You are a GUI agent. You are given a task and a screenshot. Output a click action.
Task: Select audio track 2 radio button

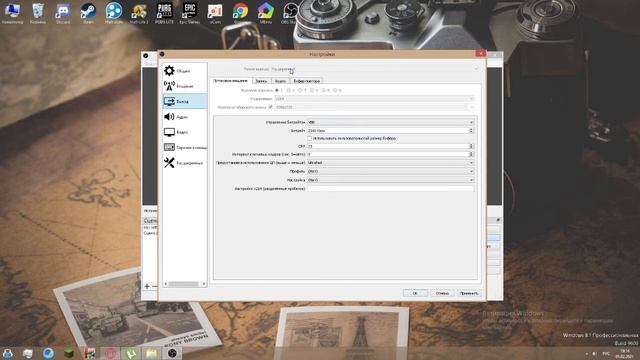(x=289, y=90)
